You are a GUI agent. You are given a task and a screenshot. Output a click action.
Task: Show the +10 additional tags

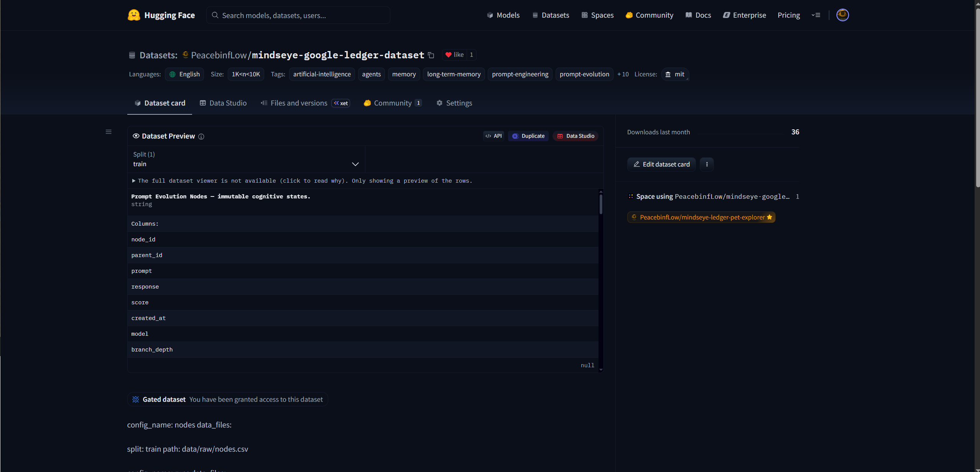(623, 74)
